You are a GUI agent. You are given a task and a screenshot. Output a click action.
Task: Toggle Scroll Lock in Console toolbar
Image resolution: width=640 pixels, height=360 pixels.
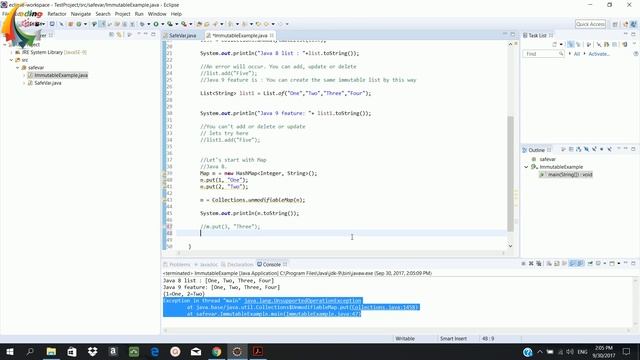(x=557, y=264)
